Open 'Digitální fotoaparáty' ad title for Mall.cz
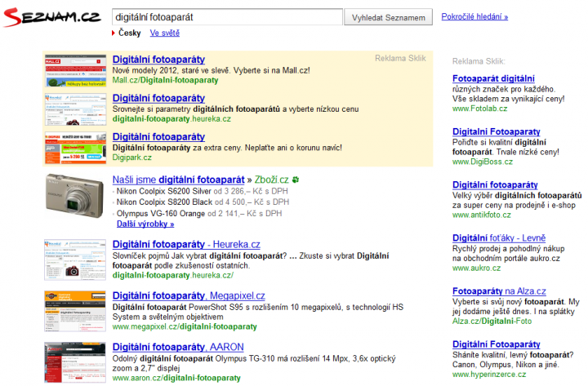The width and height of the screenshot is (588, 386). point(158,60)
